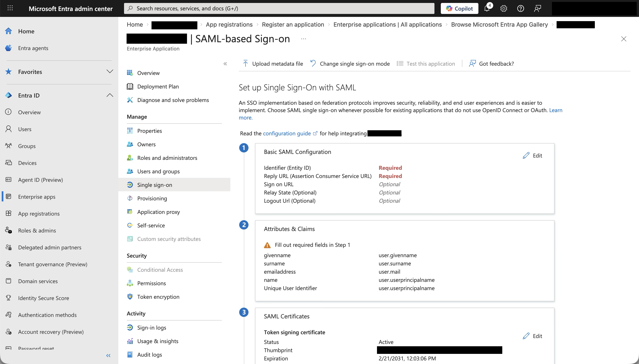
Task: Open the help question mark icon
Action: [x=521, y=8]
